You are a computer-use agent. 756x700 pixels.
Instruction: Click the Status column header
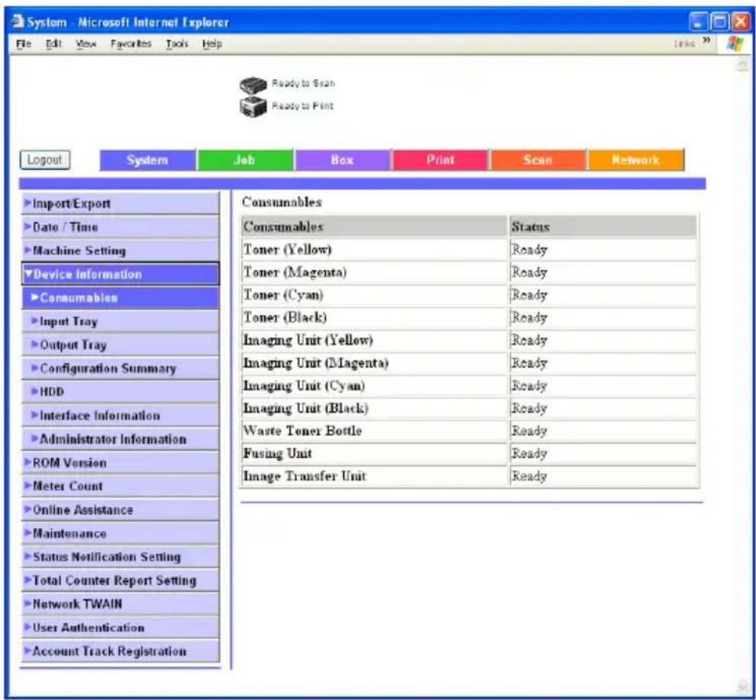tap(603, 227)
